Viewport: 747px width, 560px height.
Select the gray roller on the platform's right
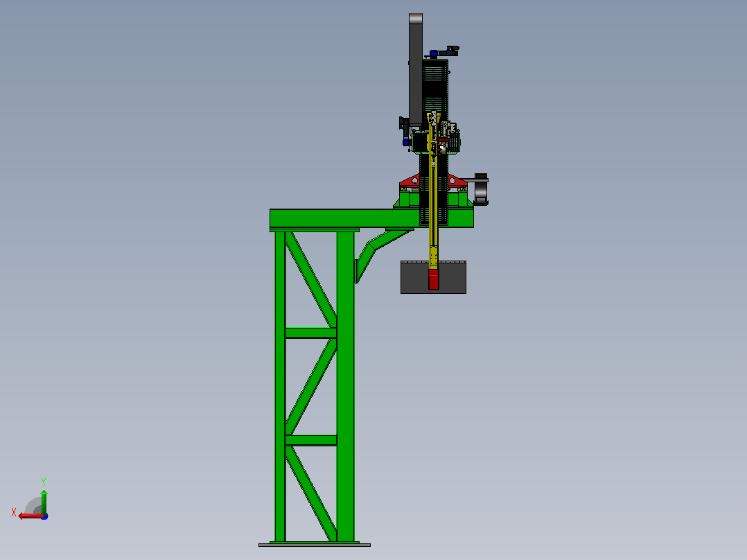[481, 190]
